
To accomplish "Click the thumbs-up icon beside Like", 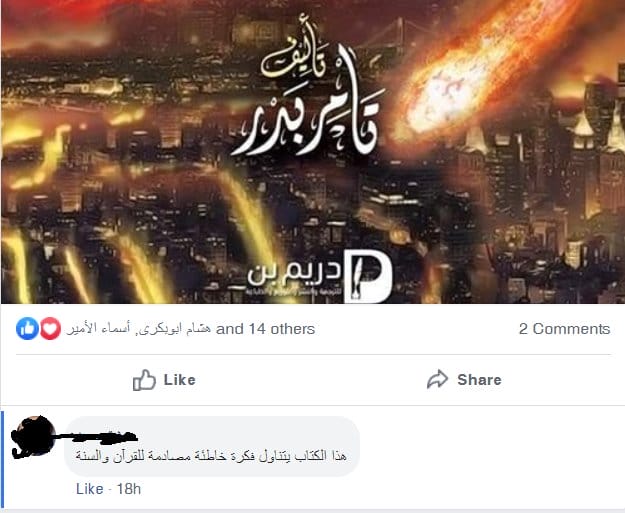I will pos(144,380).
